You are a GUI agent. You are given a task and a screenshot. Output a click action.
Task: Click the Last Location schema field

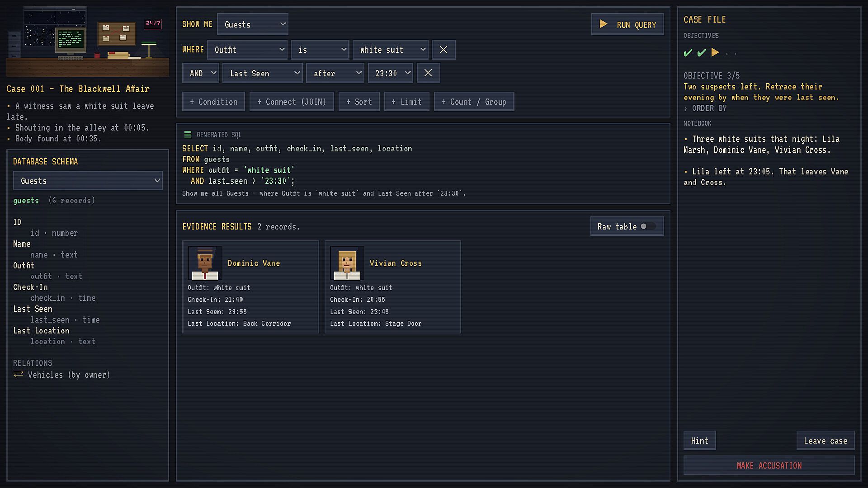[41, 331]
